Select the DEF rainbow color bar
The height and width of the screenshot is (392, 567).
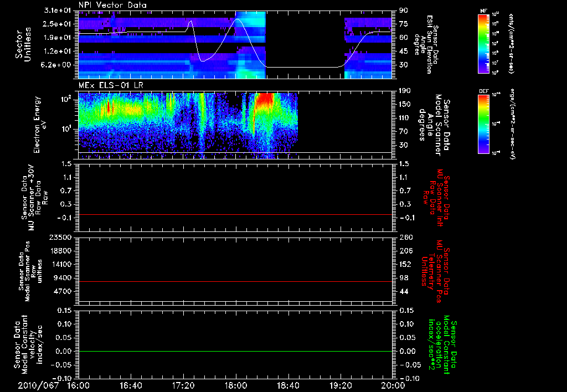point(483,124)
